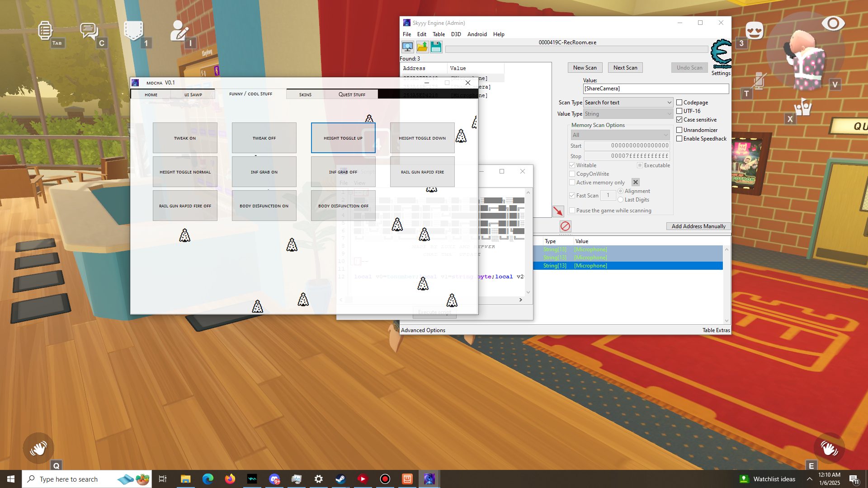Click the save floppy disk icon
Viewport: 868px width, 488px height.
click(x=436, y=47)
